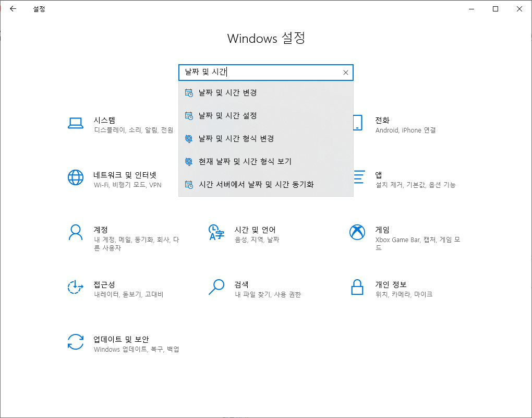Click calendar icon beside 시간 서버에서 동기화 result

click(189, 185)
